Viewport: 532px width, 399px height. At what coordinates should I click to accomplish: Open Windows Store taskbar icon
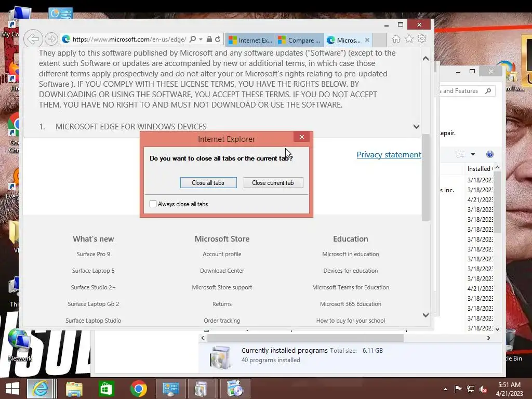(106, 389)
